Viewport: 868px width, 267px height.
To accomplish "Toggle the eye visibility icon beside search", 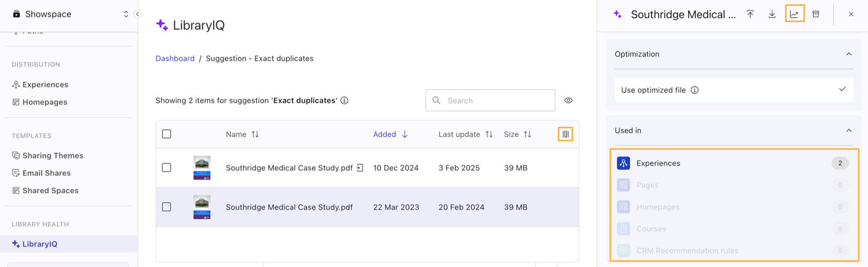I will click(x=568, y=101).
